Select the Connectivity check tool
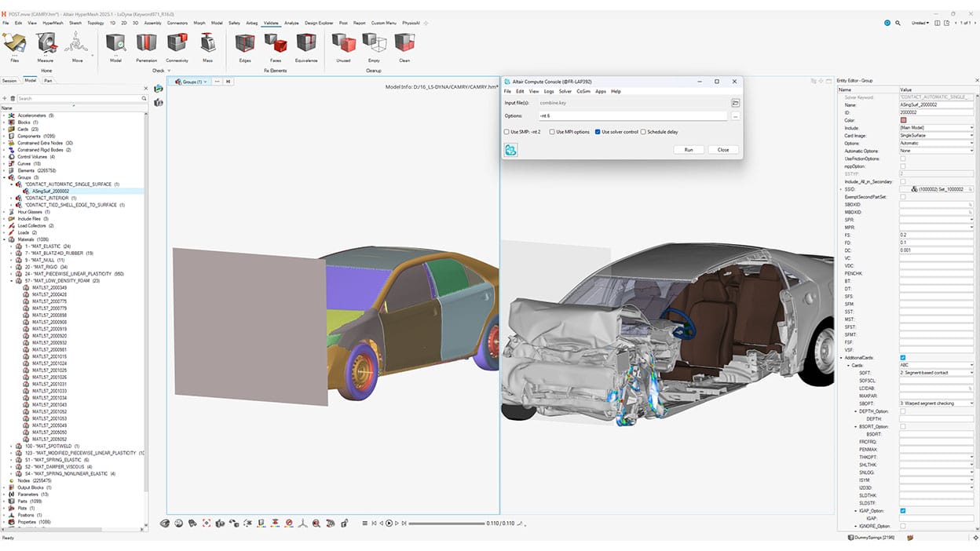 [x=177, y=47]
